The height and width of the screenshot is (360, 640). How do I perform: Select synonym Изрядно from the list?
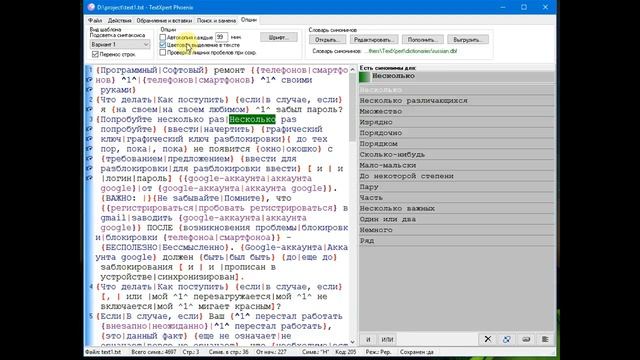pos(457,122)
